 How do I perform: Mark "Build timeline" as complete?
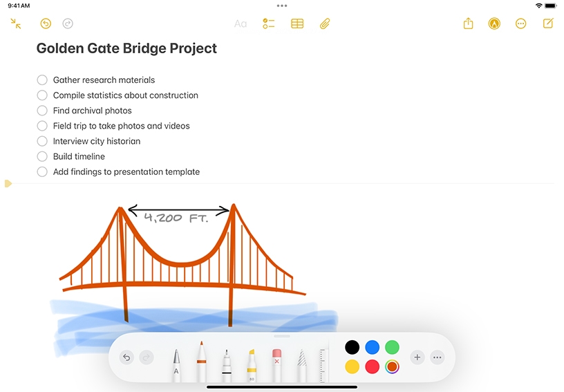pos(42,156)
